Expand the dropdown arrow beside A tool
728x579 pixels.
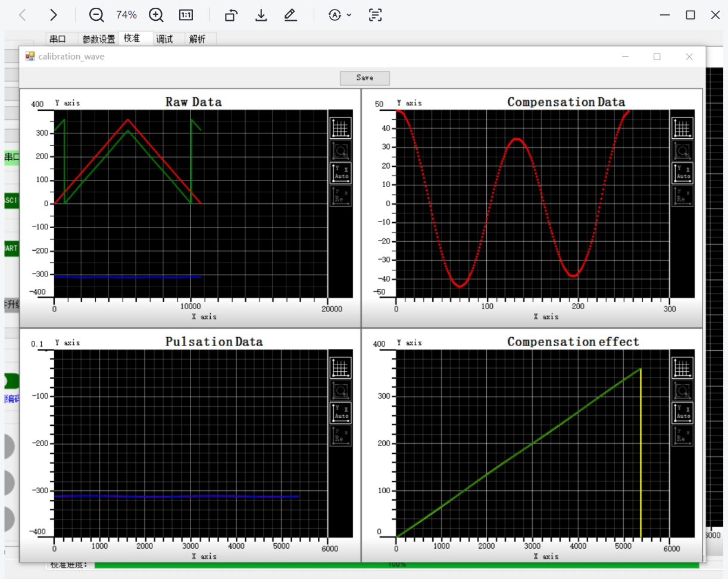click(x=349, y=15)
